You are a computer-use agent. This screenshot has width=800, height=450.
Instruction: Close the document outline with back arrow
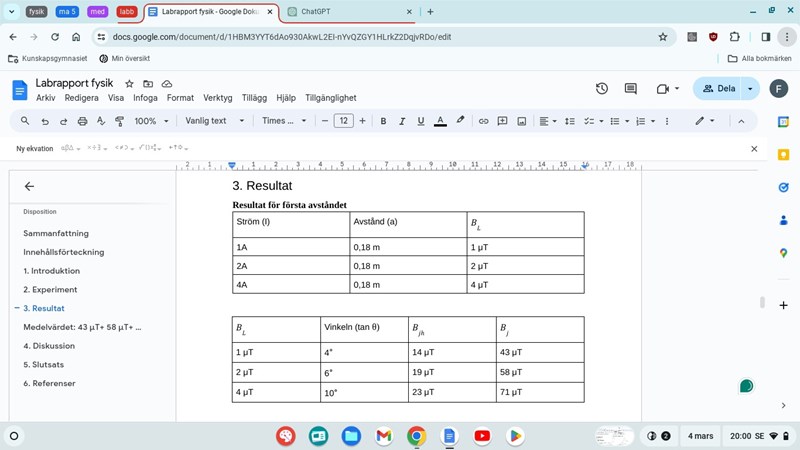point(29,186)
